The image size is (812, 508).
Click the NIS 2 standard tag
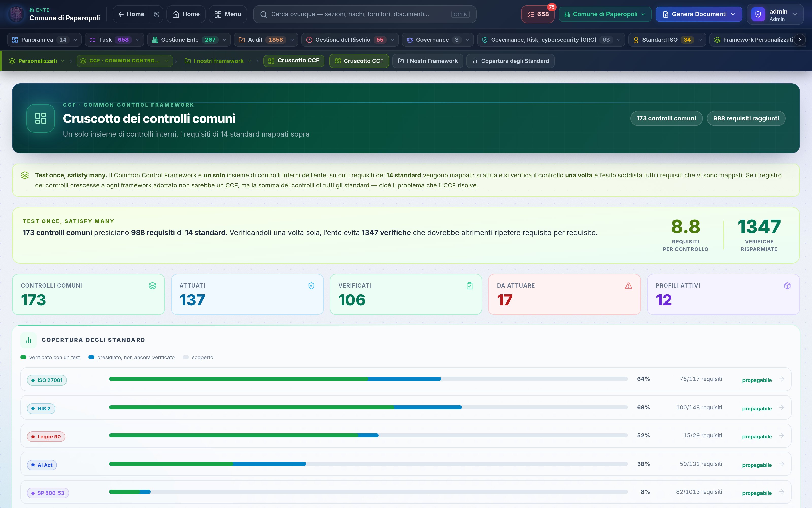point(41,408)
